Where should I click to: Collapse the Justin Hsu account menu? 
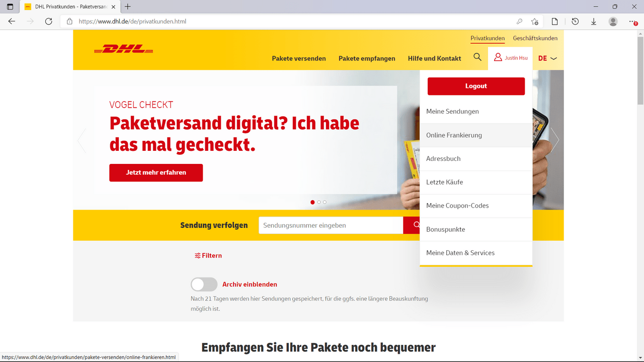pos(511,58)
